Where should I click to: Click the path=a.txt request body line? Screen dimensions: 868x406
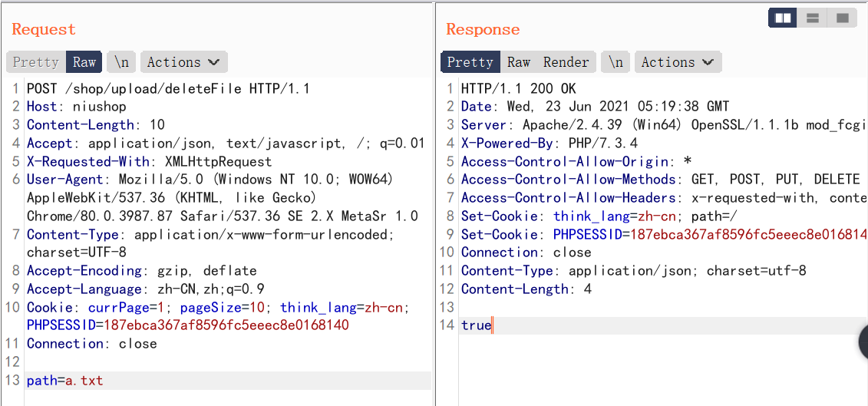pyautogui.click(x=64, y=381)
